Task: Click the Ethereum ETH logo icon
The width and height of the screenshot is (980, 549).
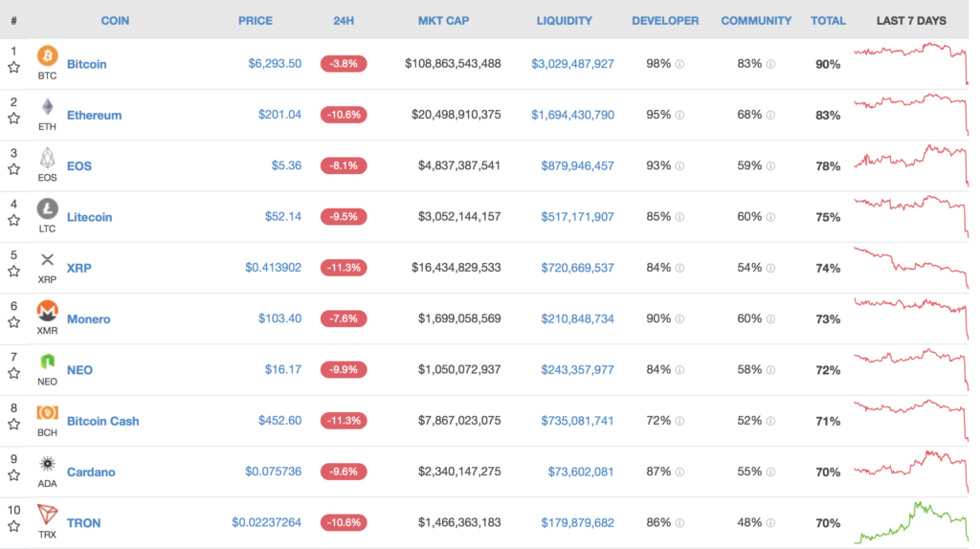Action: click(48, 107)
